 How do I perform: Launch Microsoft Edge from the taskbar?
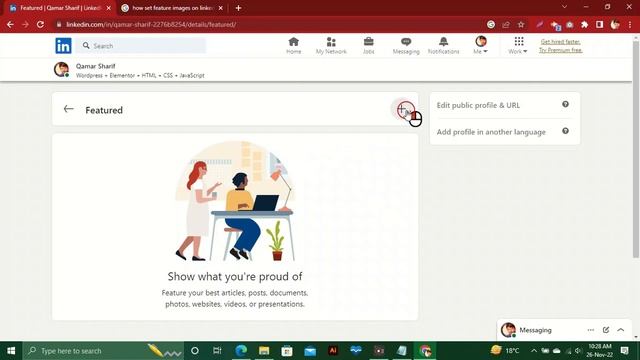pyautogui.click(x=241, y=351)
